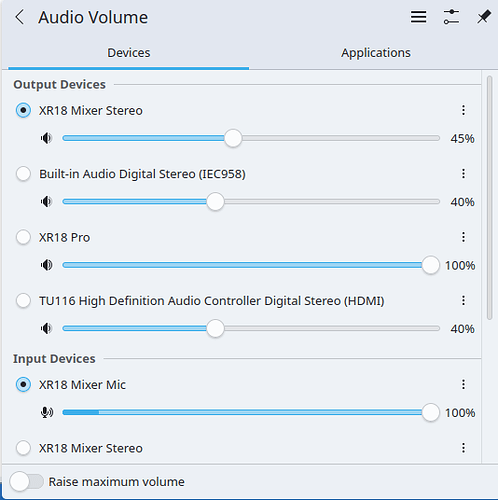
Task: Open the hamburger menu icon
Action: click(x=418, y=17)
